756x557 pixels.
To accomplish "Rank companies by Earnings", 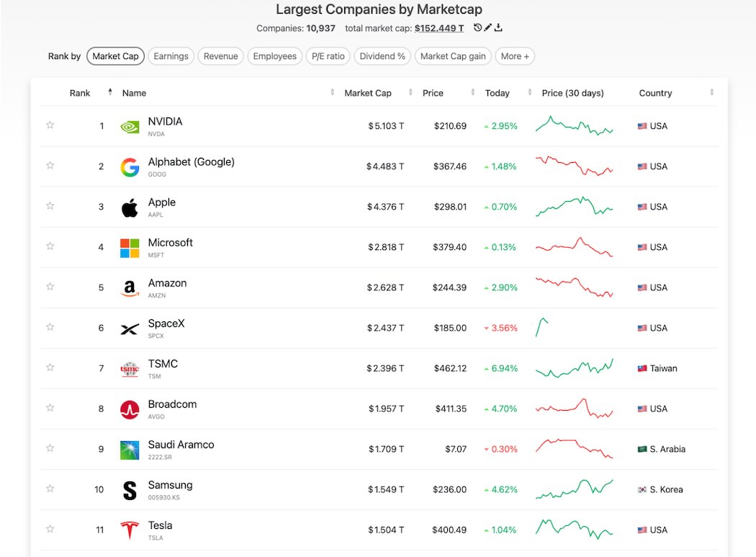I will coord(171,56).
